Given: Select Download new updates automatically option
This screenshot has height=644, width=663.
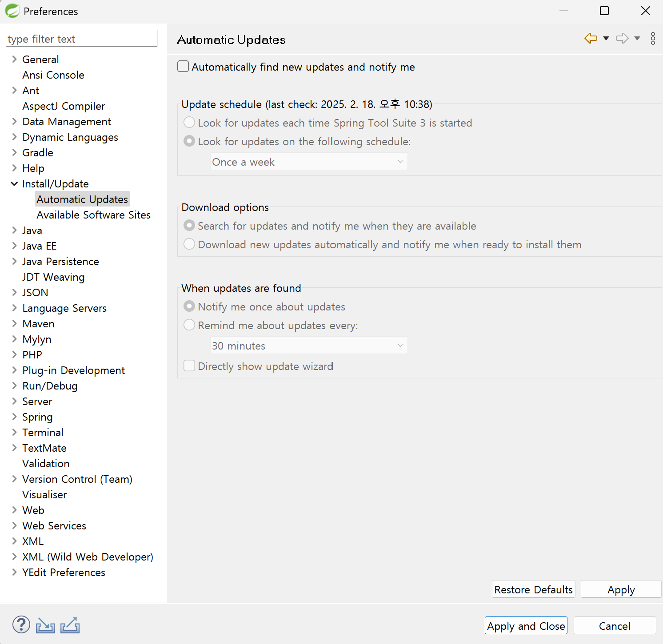Looking at the screenshot, I should [189, 244].
